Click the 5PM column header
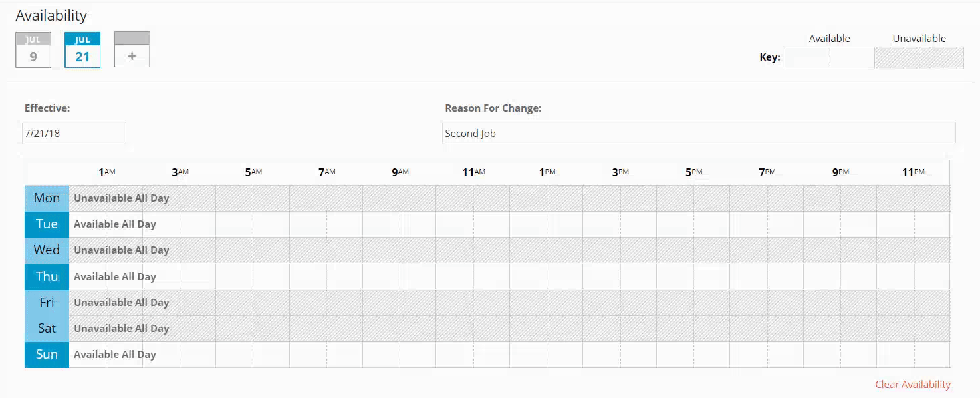 click(x=693, y=172)
